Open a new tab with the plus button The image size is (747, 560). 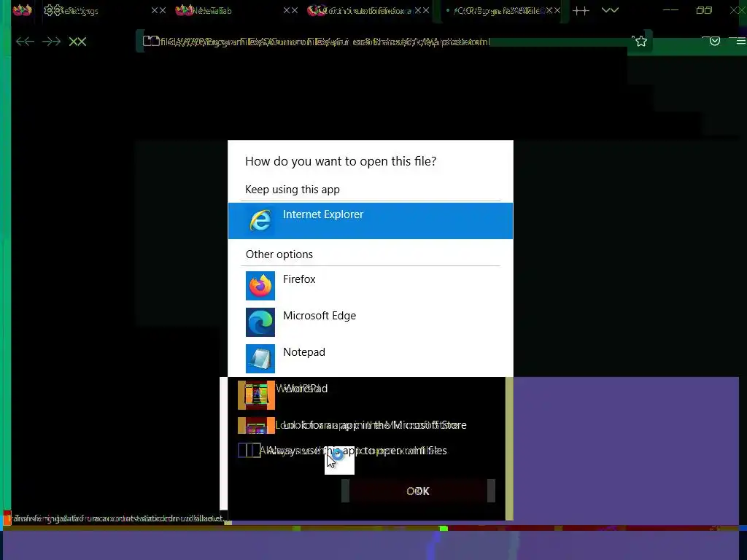[x=581, y=10]
